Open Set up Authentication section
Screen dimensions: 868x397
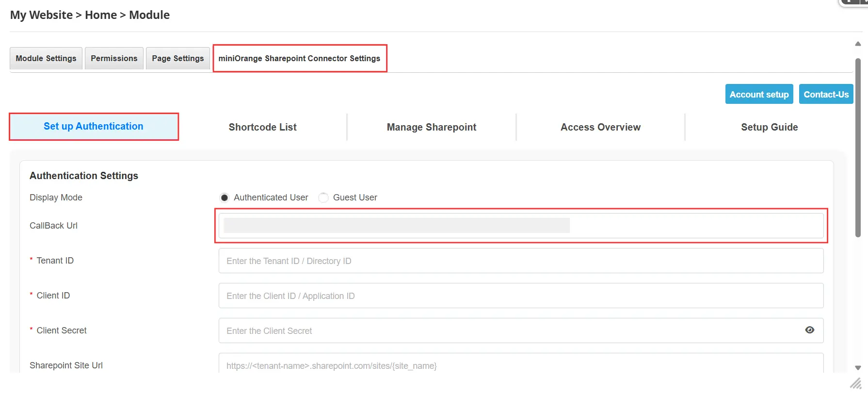click(94, 127)
